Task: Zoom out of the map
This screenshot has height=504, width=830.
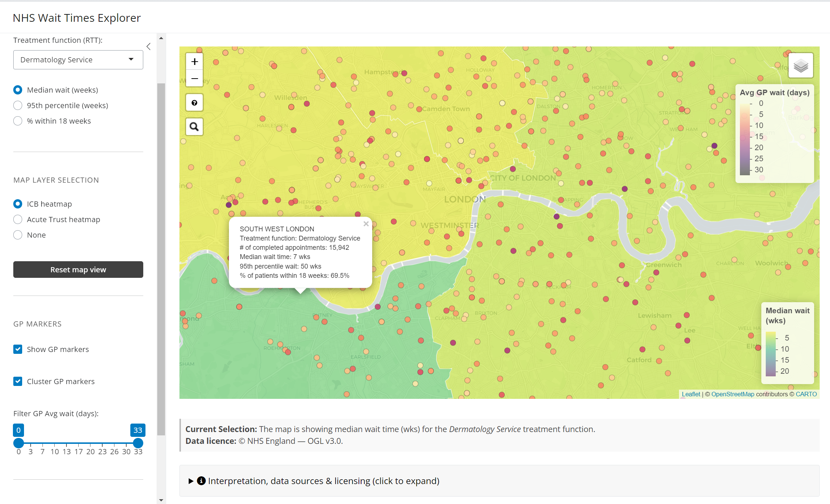Action: (x=195, y=79)
